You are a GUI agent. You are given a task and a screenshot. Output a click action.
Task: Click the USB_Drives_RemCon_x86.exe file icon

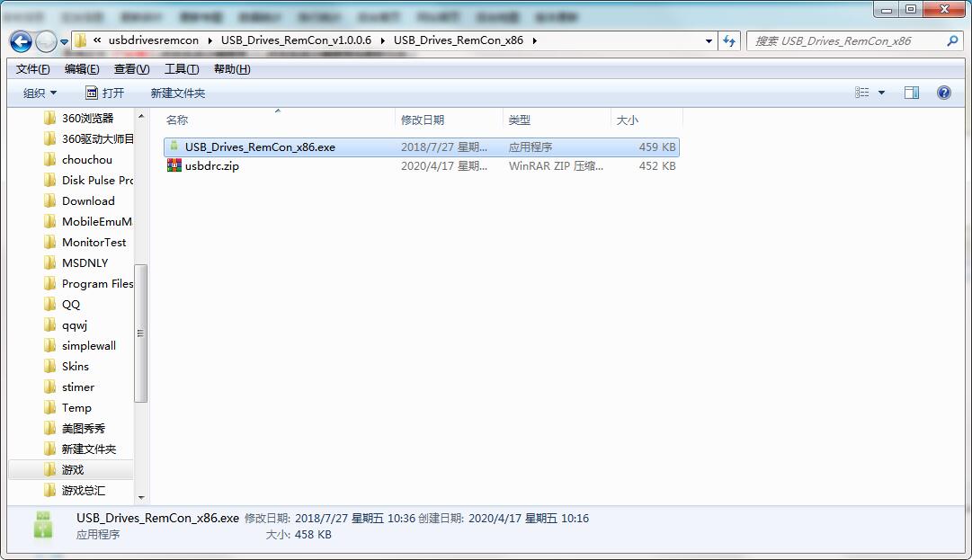(174, 147)
